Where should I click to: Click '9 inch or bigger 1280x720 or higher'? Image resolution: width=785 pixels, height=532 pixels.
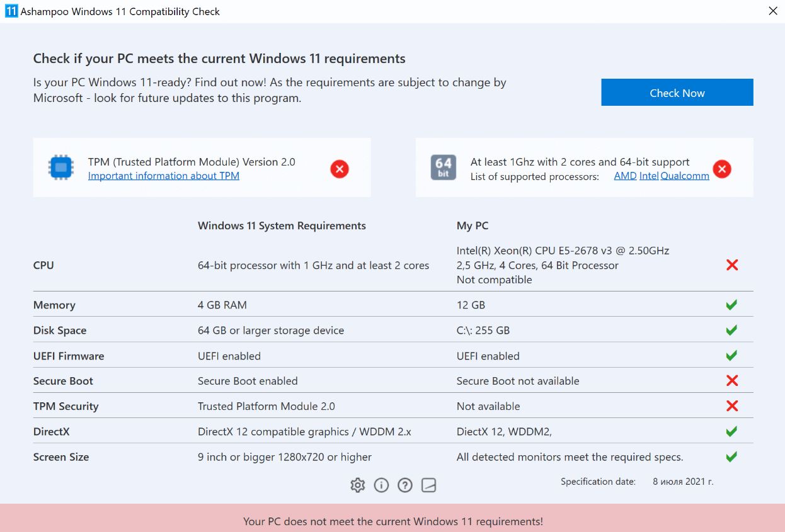(x=285, y=457)
